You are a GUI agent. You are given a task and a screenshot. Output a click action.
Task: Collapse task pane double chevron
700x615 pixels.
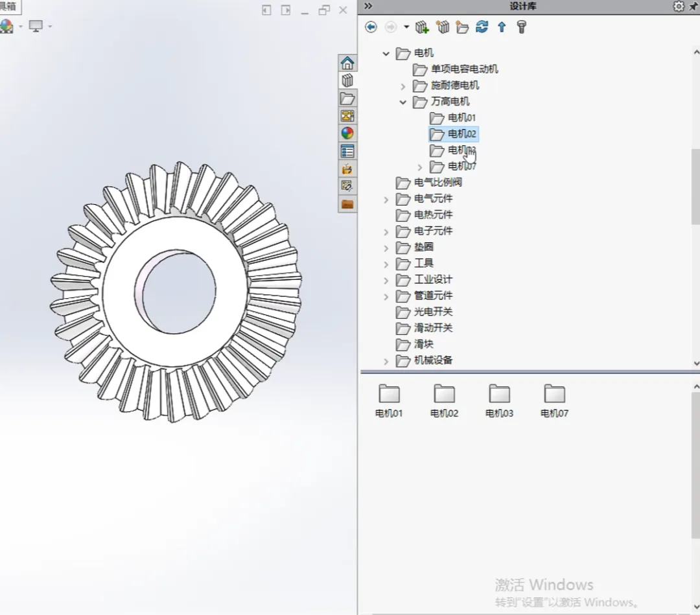(368, 6)
